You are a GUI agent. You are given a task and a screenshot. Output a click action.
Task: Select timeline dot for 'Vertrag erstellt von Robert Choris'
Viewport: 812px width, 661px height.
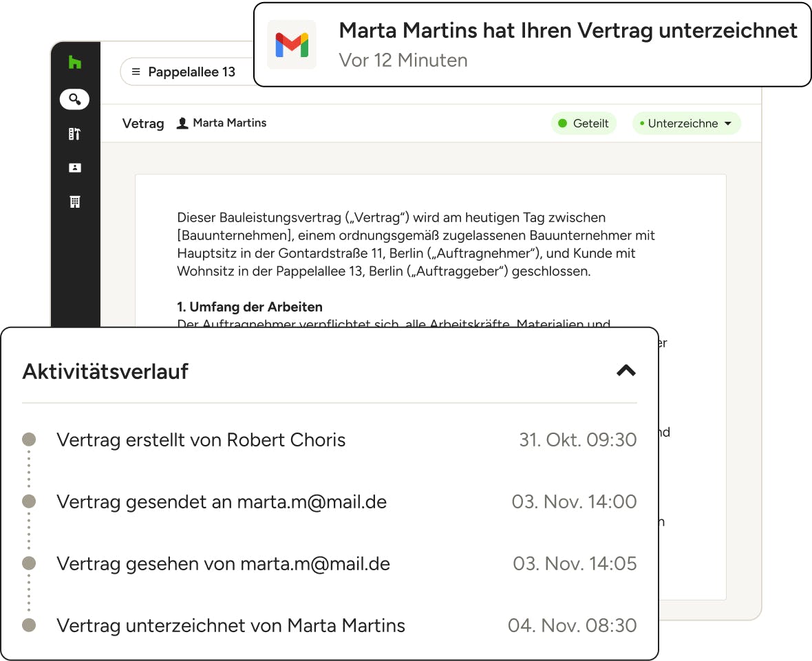pos(29,440)
